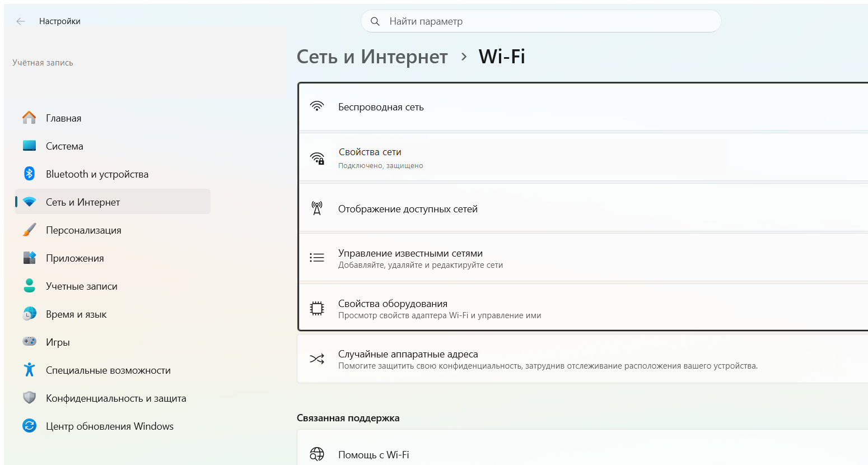Click the Wi-Fi page title
The image size is (868, 465).
pos(502,57)
